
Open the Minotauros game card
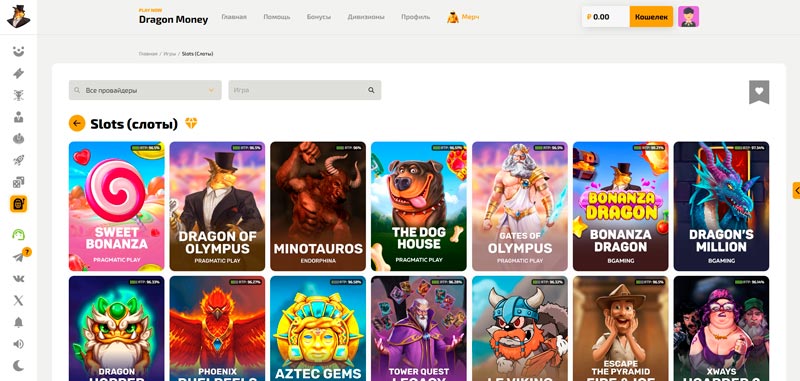pos(318,206)
